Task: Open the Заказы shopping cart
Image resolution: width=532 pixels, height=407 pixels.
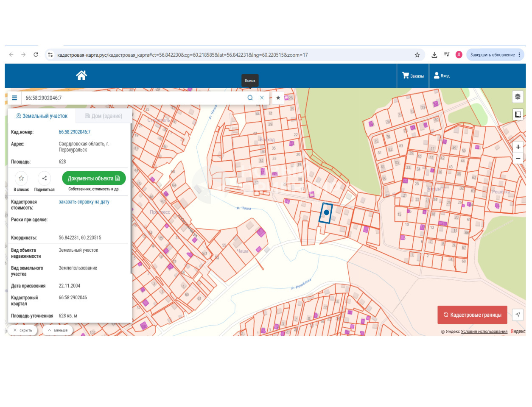Action: 413,76
